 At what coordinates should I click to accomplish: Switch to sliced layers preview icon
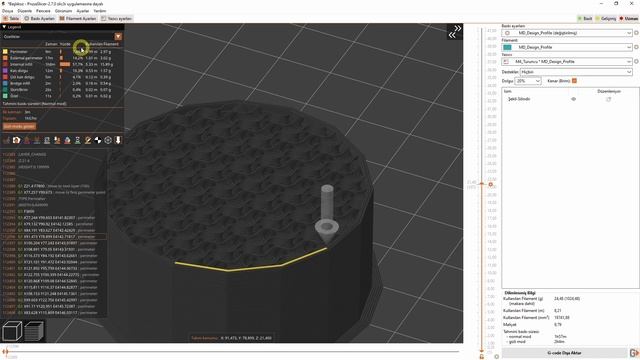click(x=34, y=331)
